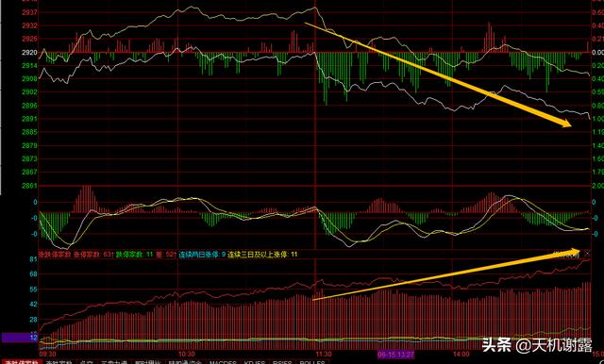The width and height of the screenshot is (604, 364).
Task: Open the BOLLFS indicator tab
Action: (312, 362)
